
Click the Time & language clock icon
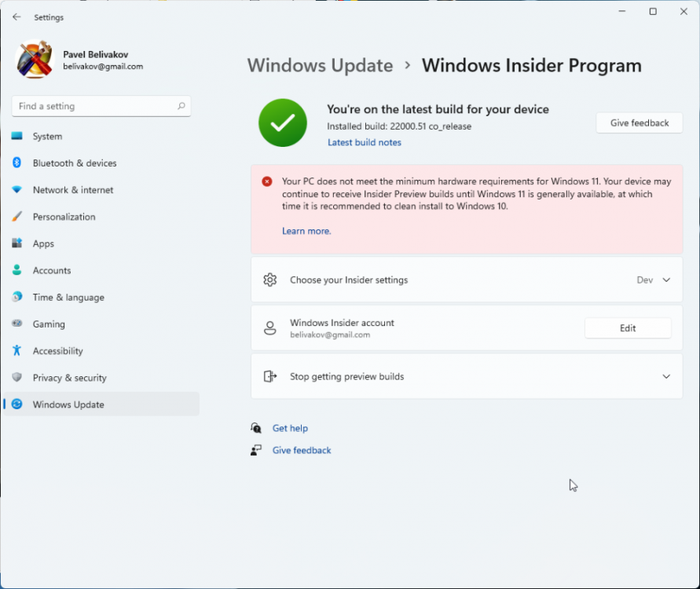[x=17, y=297]
